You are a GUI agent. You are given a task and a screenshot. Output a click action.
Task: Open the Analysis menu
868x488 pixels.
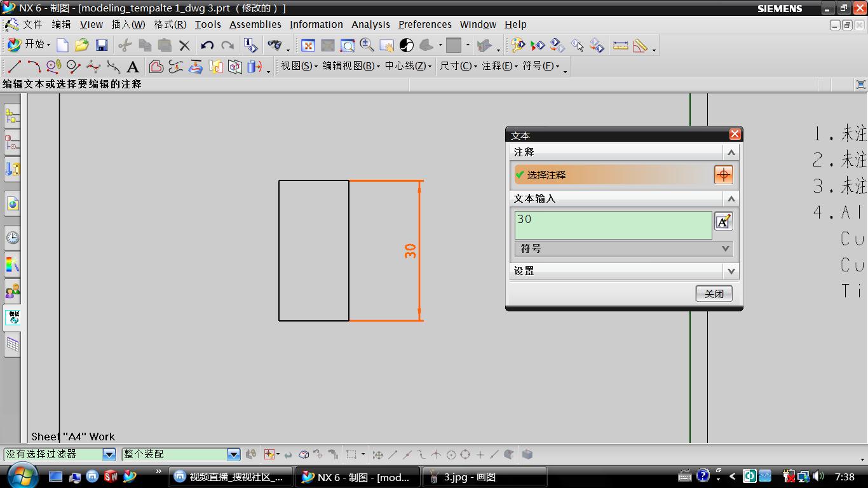370,25
